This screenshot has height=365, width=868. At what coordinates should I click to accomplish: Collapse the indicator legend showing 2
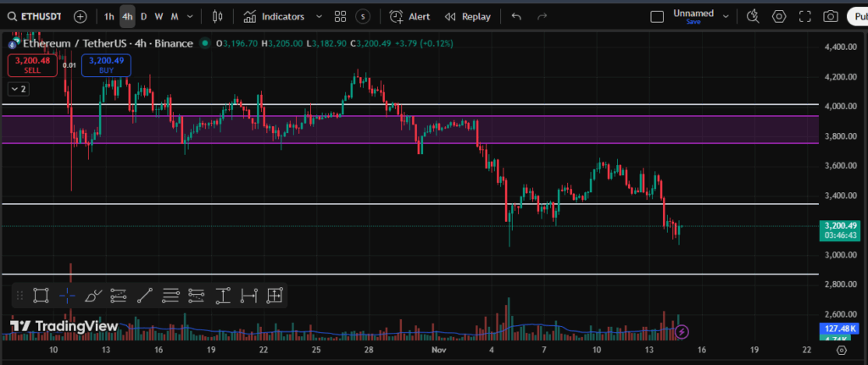point(19,88)
